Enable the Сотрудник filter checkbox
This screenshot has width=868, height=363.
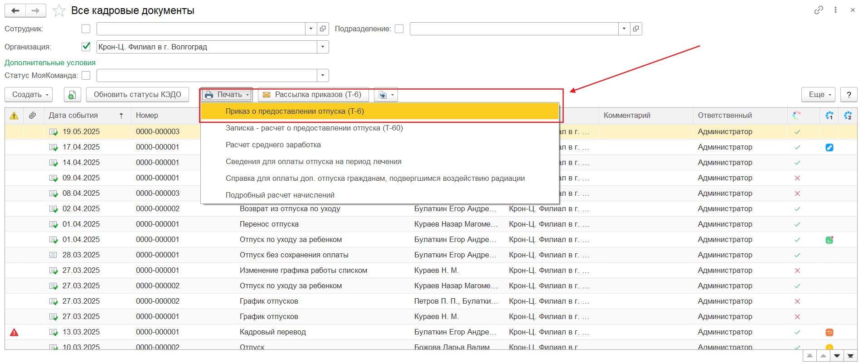click(x=86, y=29)
